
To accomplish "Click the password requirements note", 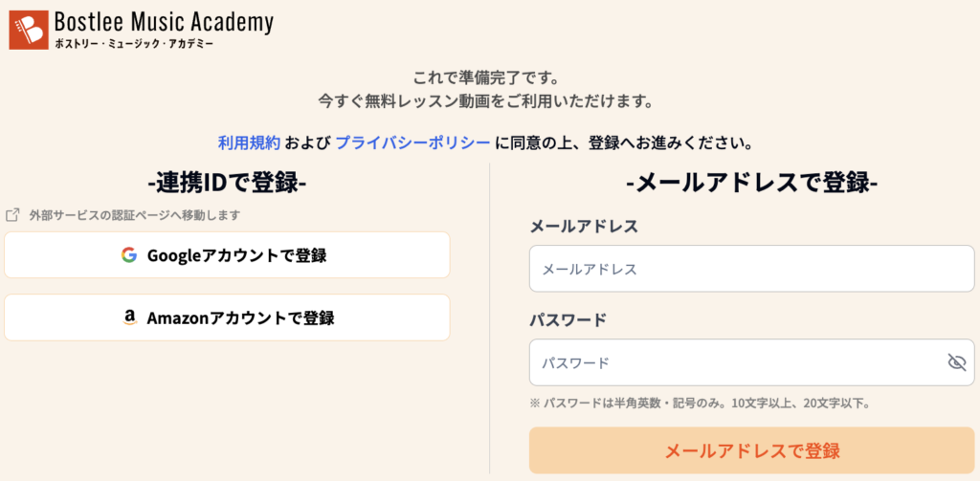I will (700, 404).
